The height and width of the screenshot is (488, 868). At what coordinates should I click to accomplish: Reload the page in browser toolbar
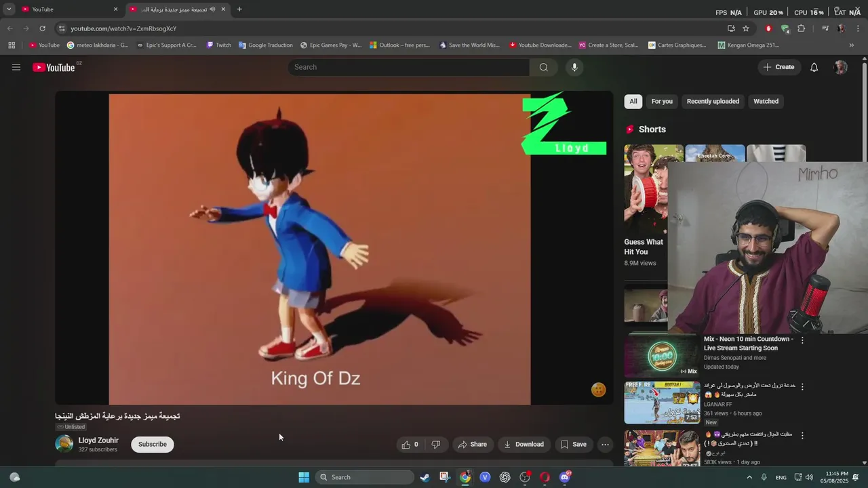coord(42,28)
